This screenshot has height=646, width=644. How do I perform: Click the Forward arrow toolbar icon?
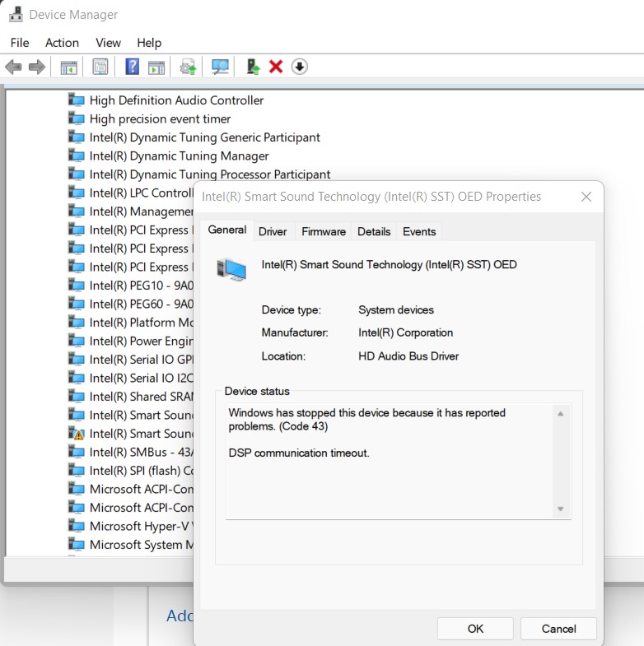point(37,67)
